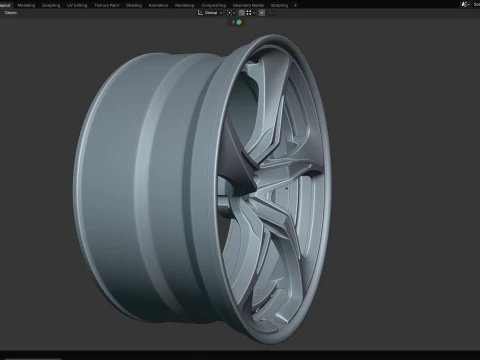Open the Compositing workspace tab
480x360 pixels.
tap(213, 5)
